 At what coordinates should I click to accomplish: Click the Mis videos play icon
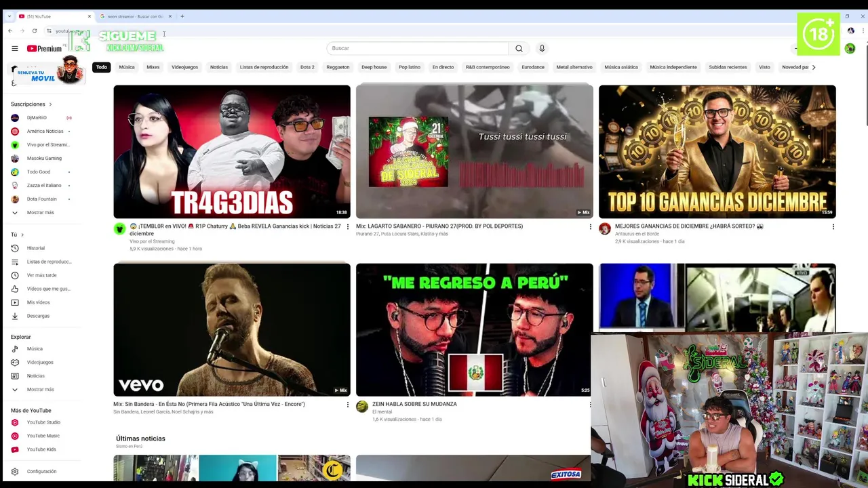(15, 302)
